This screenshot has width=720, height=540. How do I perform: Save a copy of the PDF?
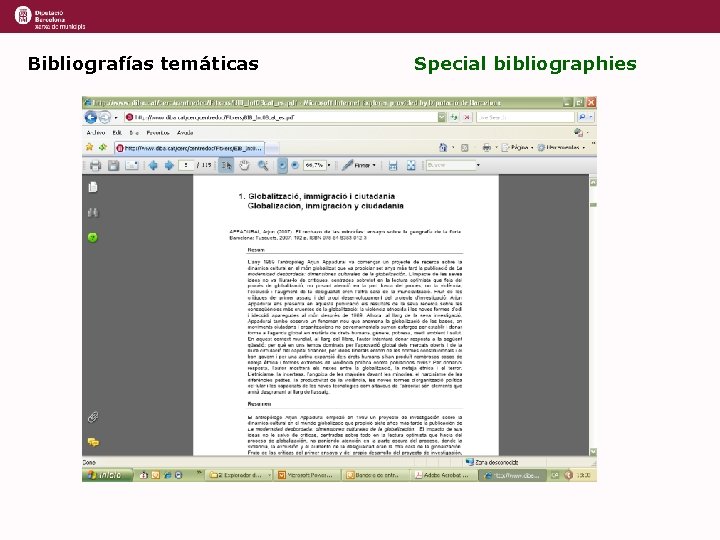113,165
